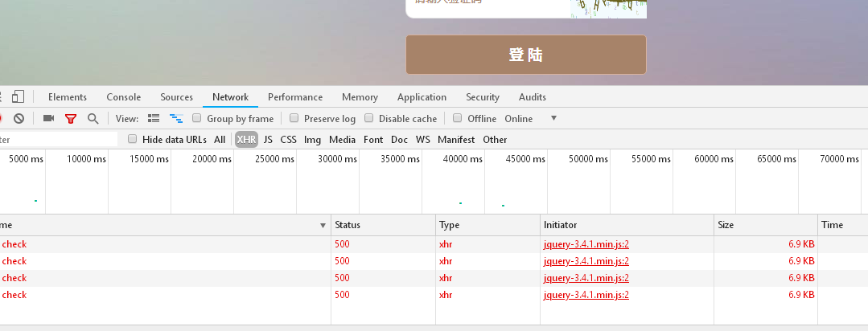Image resolution: width=868 pixels, height=331 pixels.
Task: Click the Name column sort arrow
Action: pos(323,226)
